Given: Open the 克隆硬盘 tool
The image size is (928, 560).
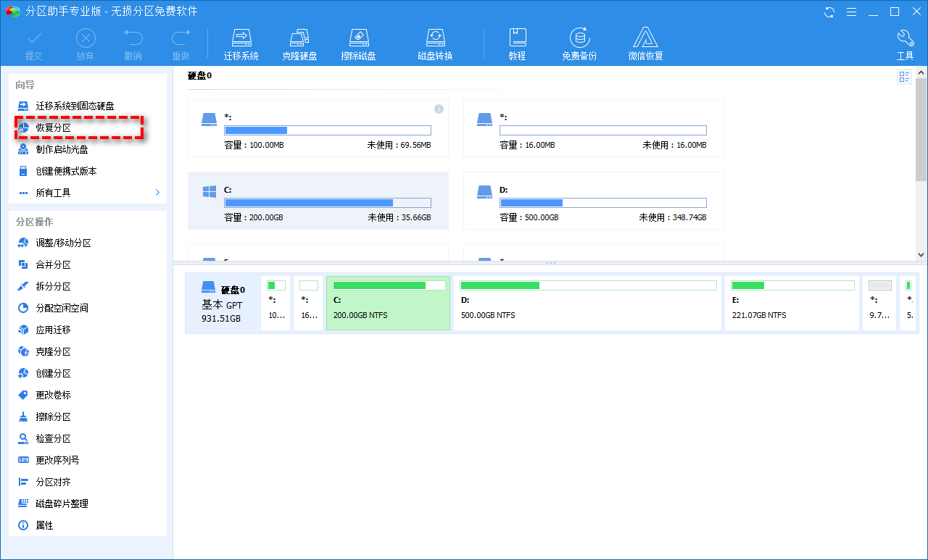Looking at the screenshot, I should pos(299,45).
